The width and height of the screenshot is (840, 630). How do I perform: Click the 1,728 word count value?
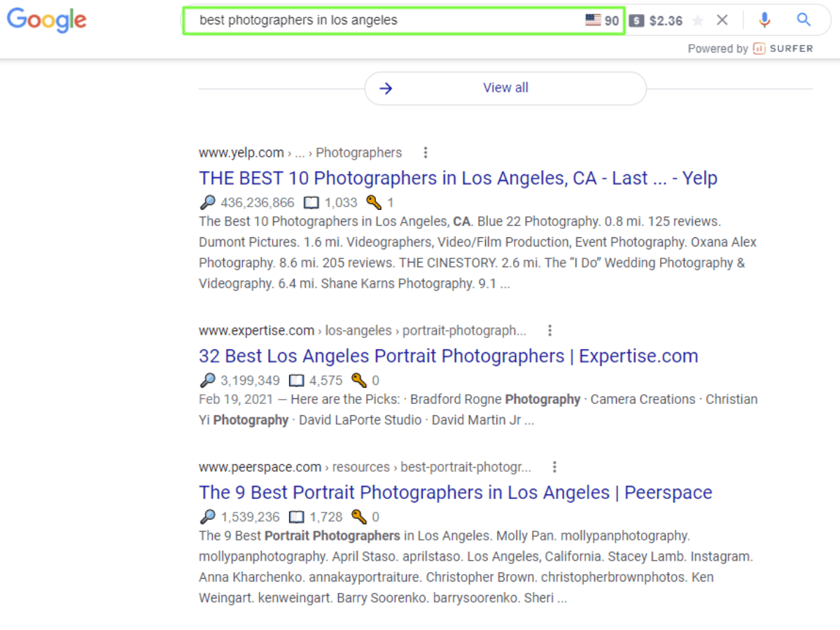pyautogui.click(x=326, y=517)
